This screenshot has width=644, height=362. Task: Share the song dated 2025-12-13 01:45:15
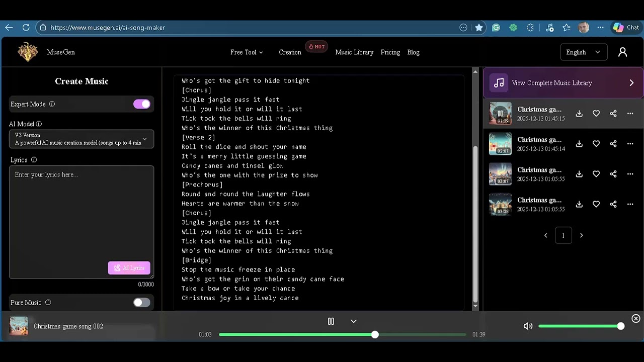click(x=613, y=114)
